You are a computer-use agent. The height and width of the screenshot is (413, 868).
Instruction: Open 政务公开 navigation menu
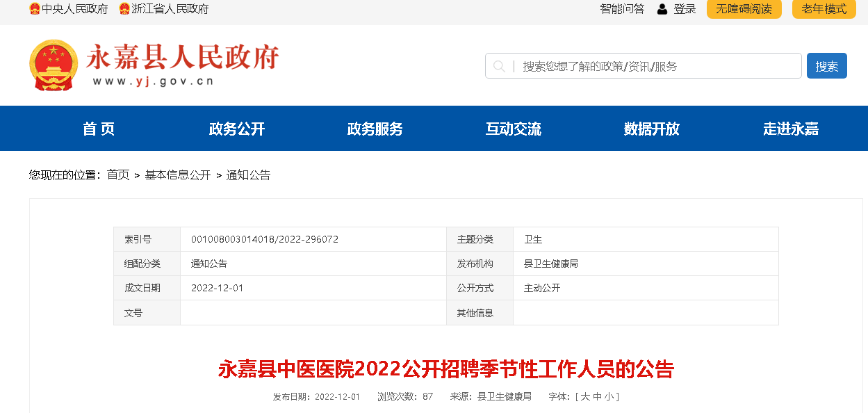pyautogui.click(x=237, y=129)
